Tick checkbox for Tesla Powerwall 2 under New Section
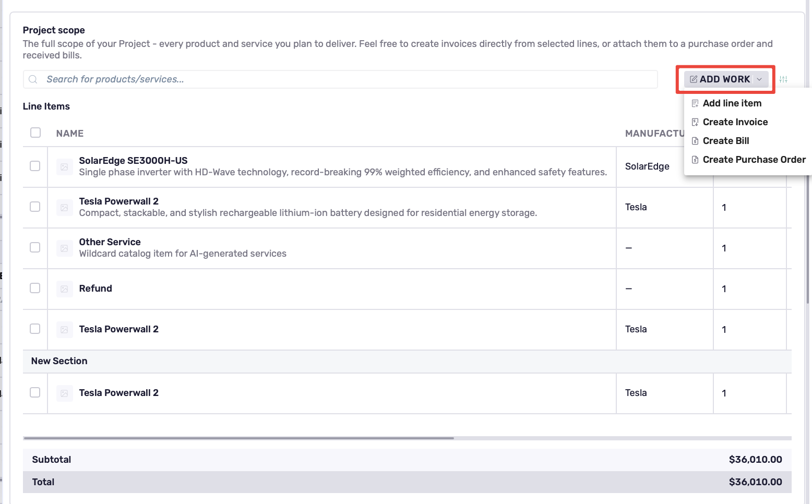Screen dimensions: 812x504 click(35, 392)
